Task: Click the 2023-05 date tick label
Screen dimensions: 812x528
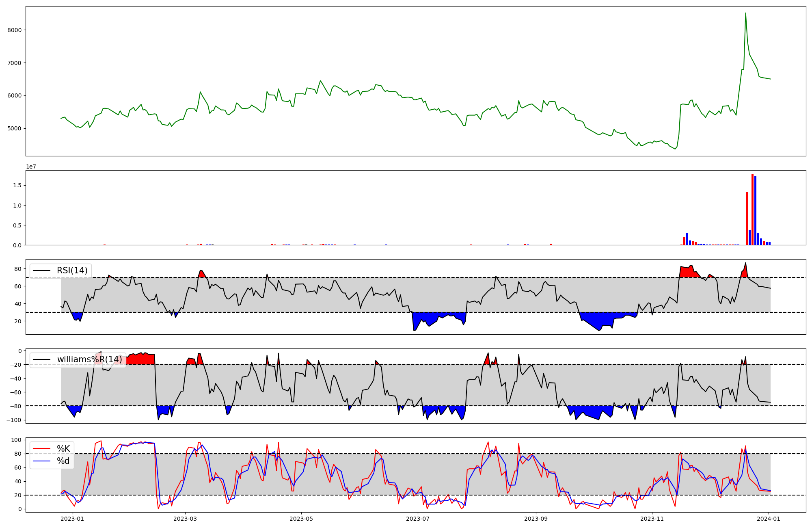Action: 301,519
